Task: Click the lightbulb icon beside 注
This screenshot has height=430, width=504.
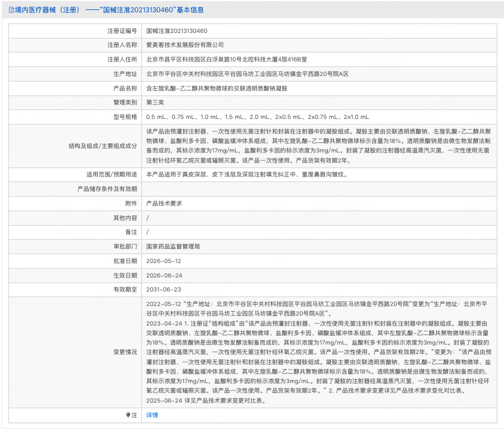Action: tap(129, 415)
